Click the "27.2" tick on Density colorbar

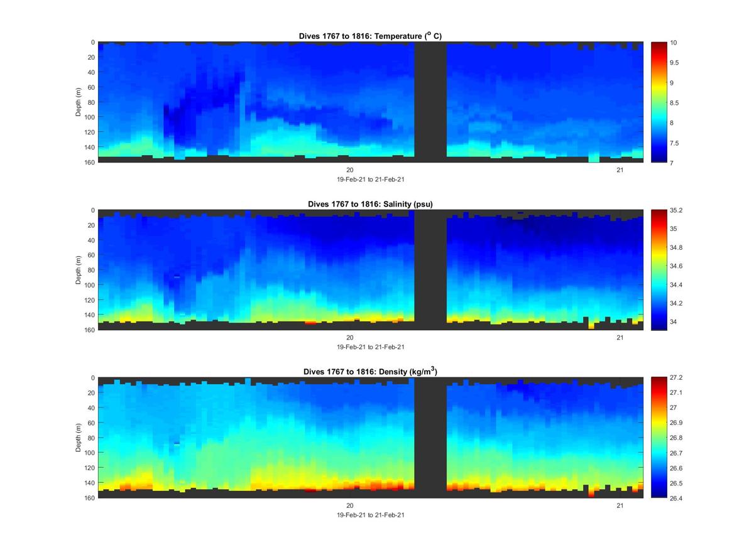[677, 378]
